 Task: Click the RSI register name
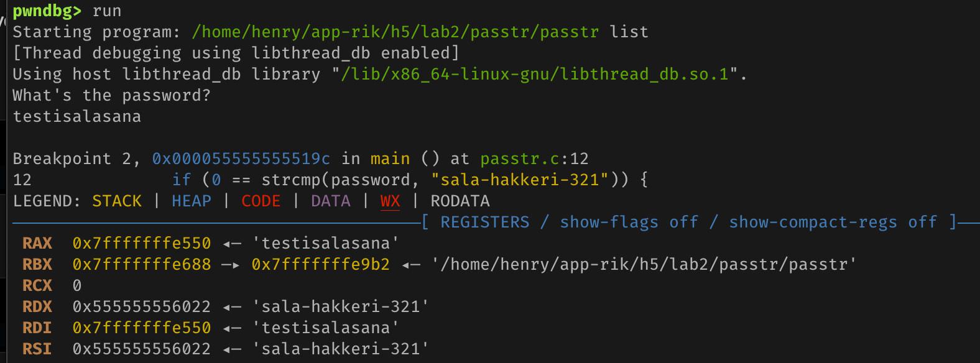point(37,349)
